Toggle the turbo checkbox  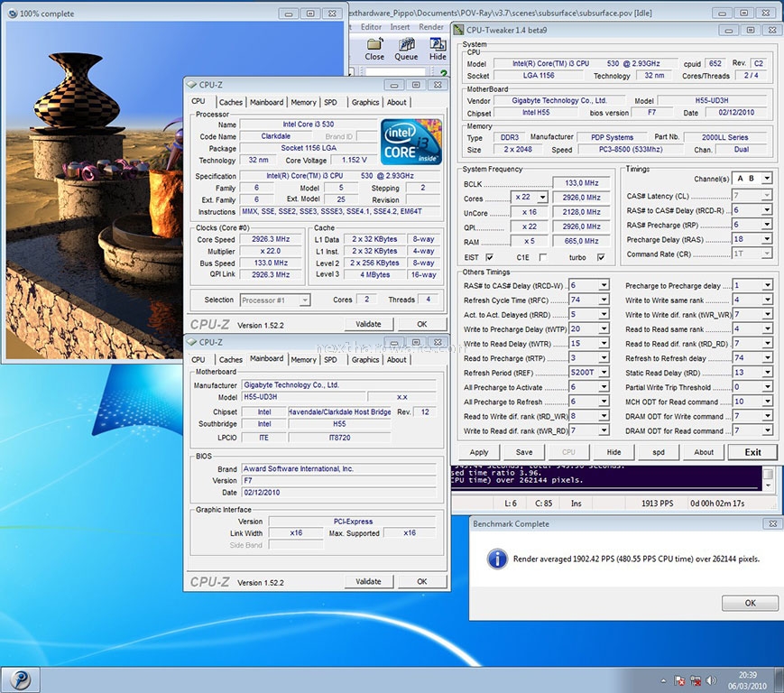[601, 257]
